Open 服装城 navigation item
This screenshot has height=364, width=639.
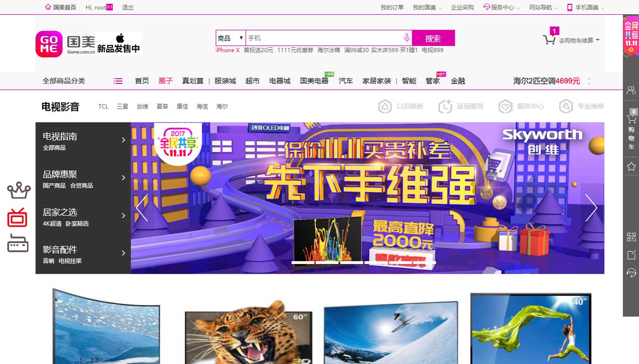click(x=225, y=81)
